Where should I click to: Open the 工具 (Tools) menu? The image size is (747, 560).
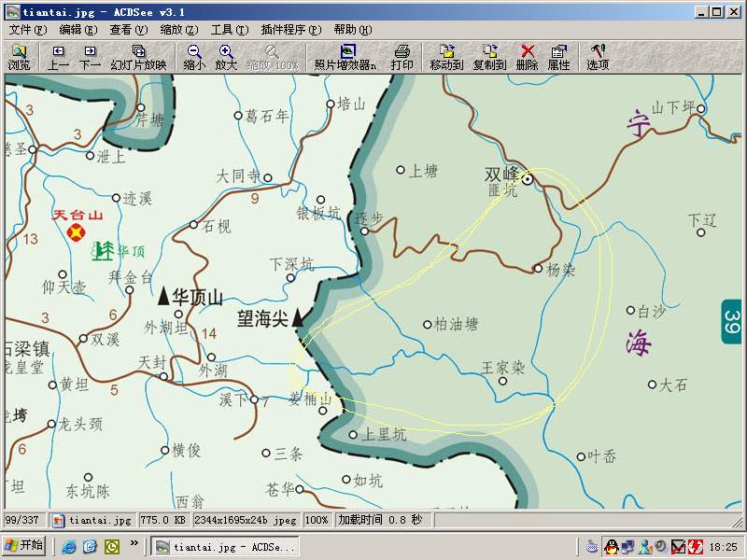pyautogui.click(x=229, y=30)
